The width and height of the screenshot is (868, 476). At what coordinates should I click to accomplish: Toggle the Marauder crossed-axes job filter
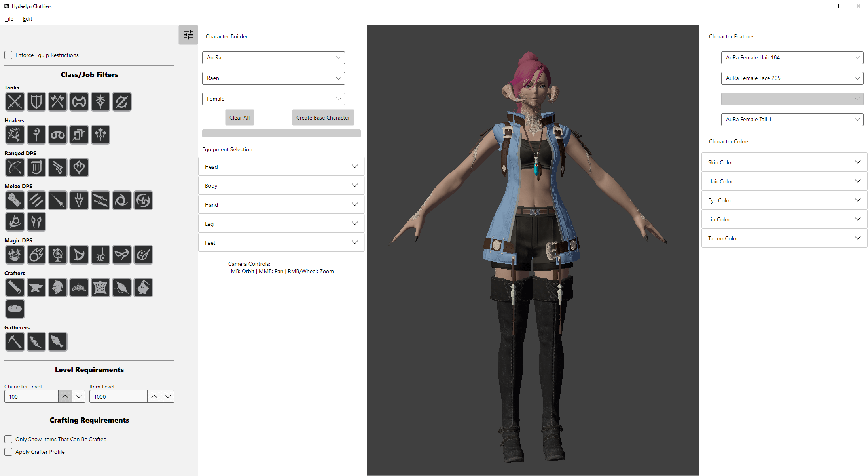[58, 102]
